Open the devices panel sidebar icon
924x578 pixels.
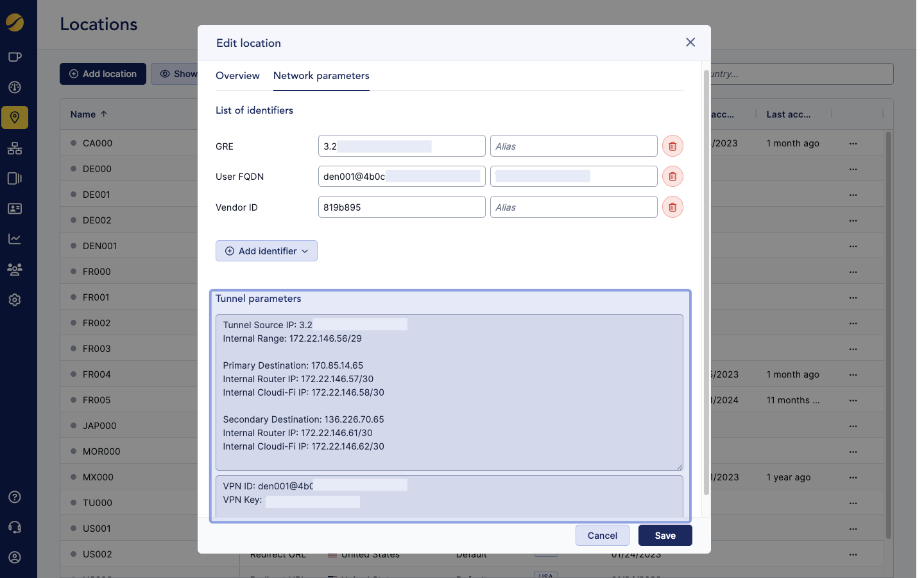(x=15, y=178)
